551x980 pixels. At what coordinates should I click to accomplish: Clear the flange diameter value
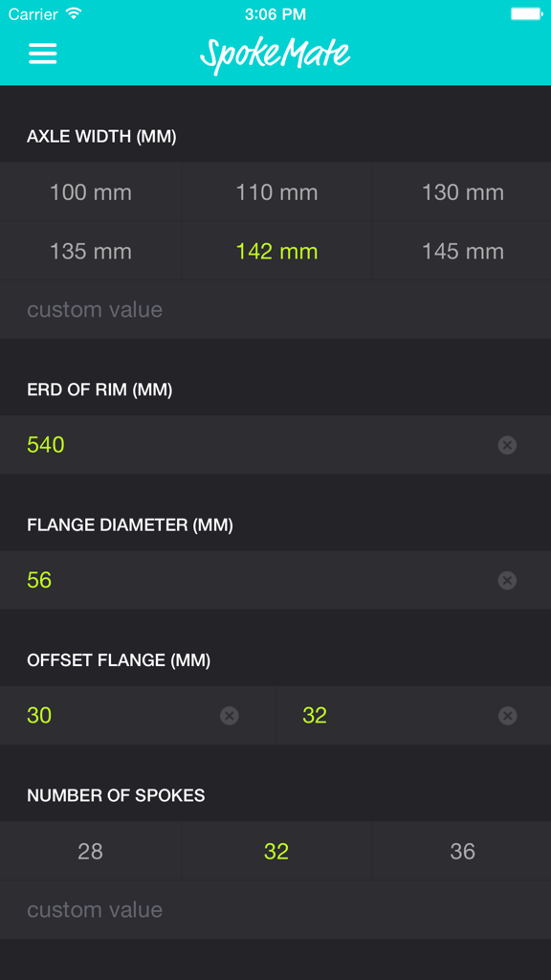(x=508, y=580)
